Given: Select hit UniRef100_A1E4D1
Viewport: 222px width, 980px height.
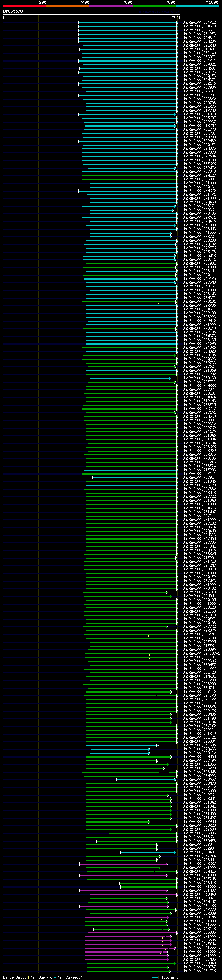Looking at the screenshot, I should (199, 49).
